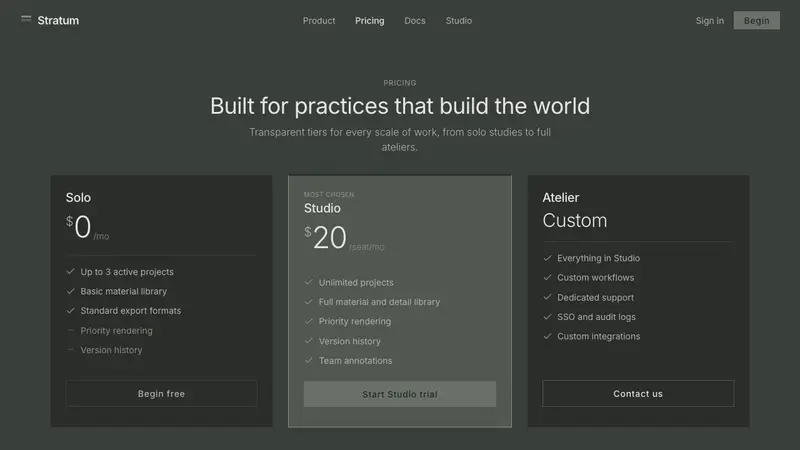
Task: Click the Stratum logo icon
Action: (x=26, y=19)
